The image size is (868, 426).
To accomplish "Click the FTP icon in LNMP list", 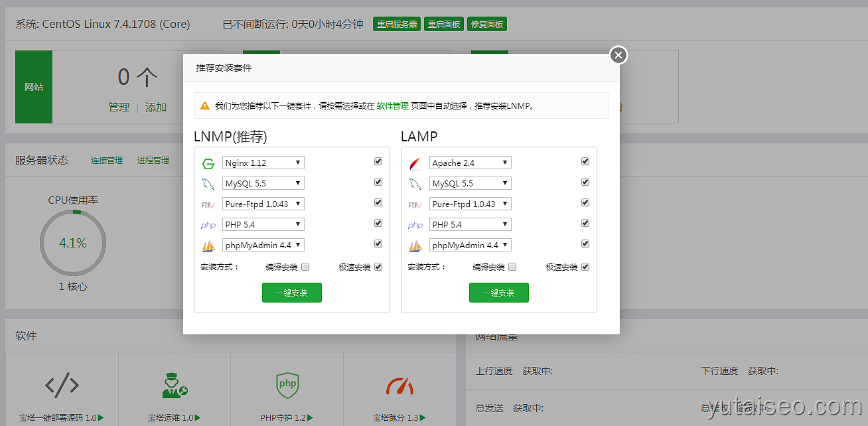I will [208, 205].
